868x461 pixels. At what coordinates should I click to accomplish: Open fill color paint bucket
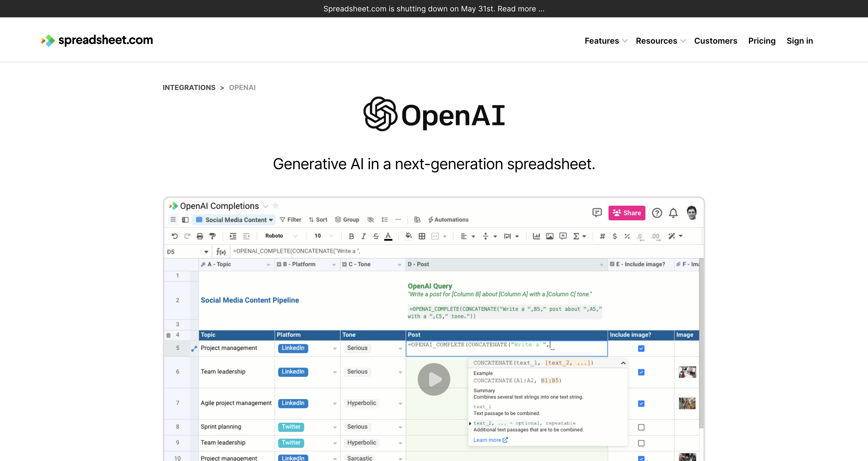(409, 236)
